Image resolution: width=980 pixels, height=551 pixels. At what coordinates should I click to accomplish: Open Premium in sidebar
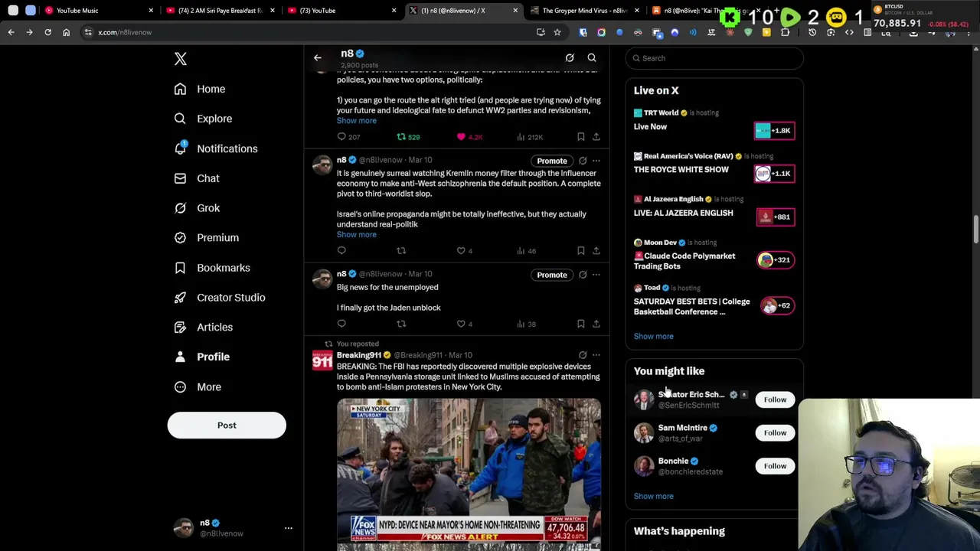[207, 238]
